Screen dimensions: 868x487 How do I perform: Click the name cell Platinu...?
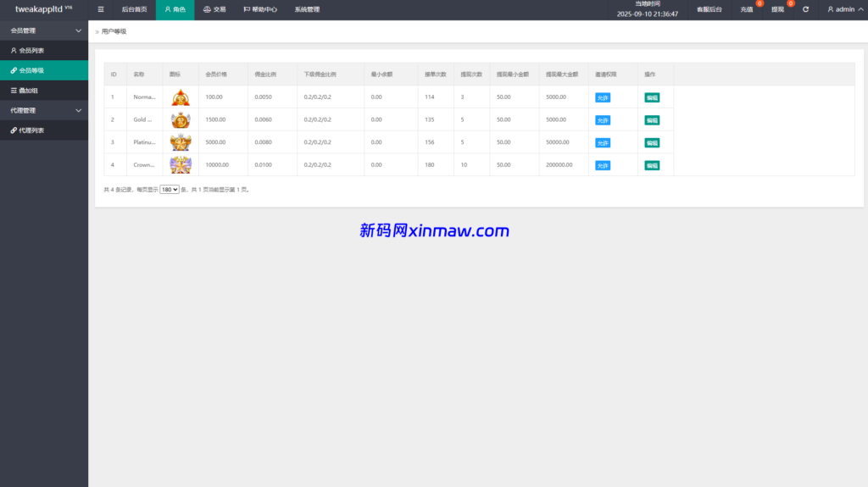(144, 142)
